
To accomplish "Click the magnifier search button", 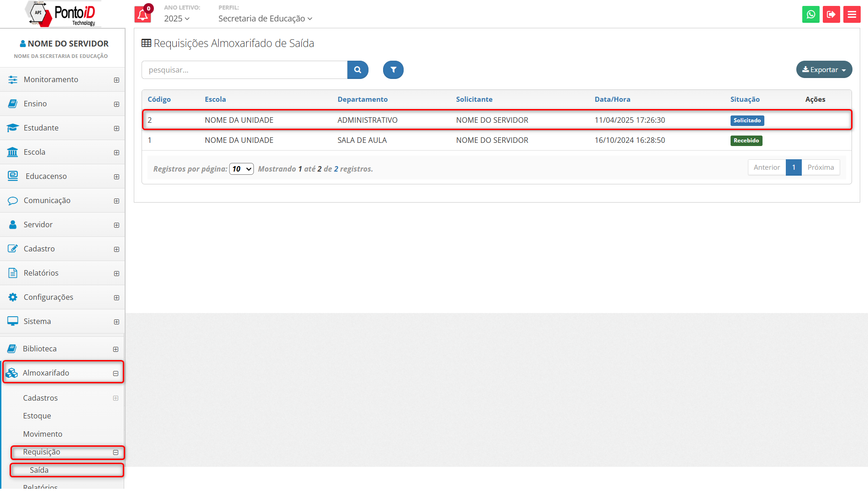I will [x=358, y=70].
